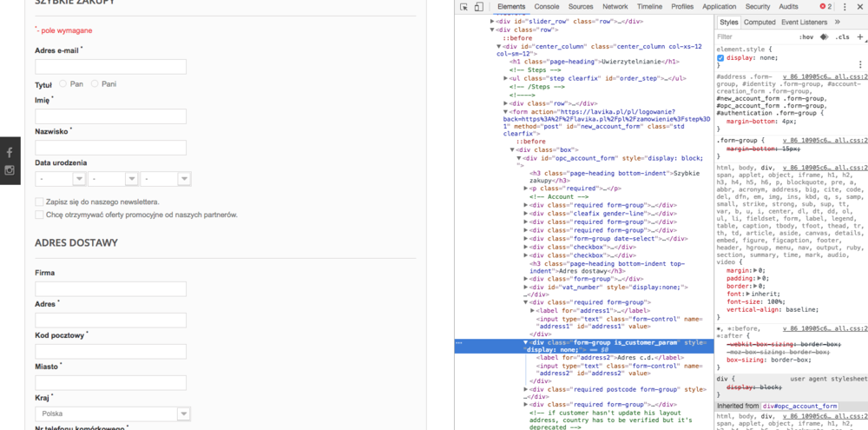Viewport: 868px width, 430px height.
Task: Collapse the center_column div node
Action: (x=499, y=47)
